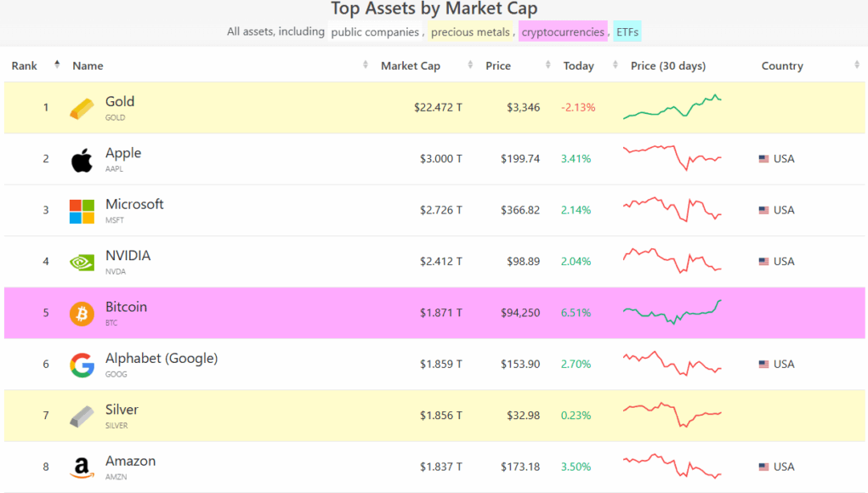
Task: Click NVIDIA market cap $2.412 T
Action: 440,261
